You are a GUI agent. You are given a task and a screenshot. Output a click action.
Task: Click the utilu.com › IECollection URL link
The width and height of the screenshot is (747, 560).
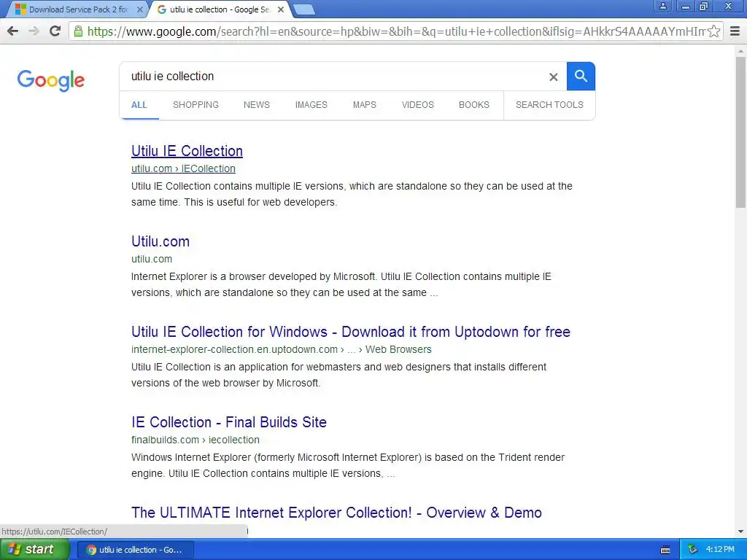(x=183, y=168)
